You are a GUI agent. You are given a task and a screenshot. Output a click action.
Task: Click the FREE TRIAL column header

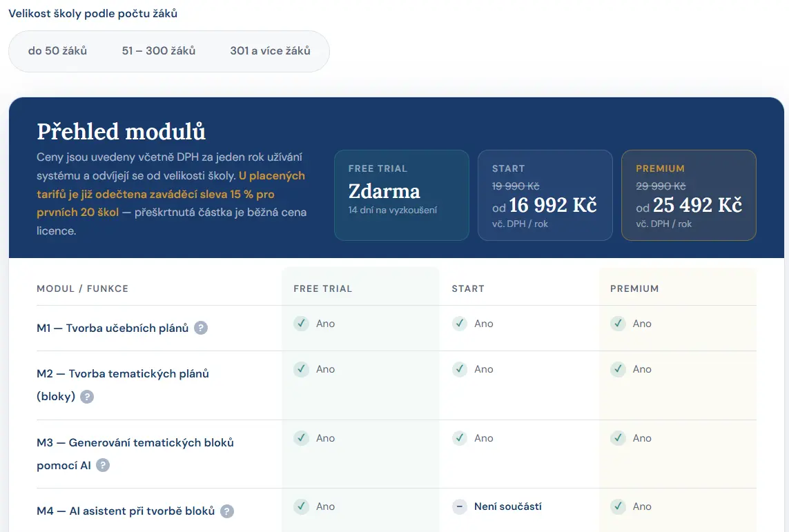pyautogui.click(x=322, y=288)
